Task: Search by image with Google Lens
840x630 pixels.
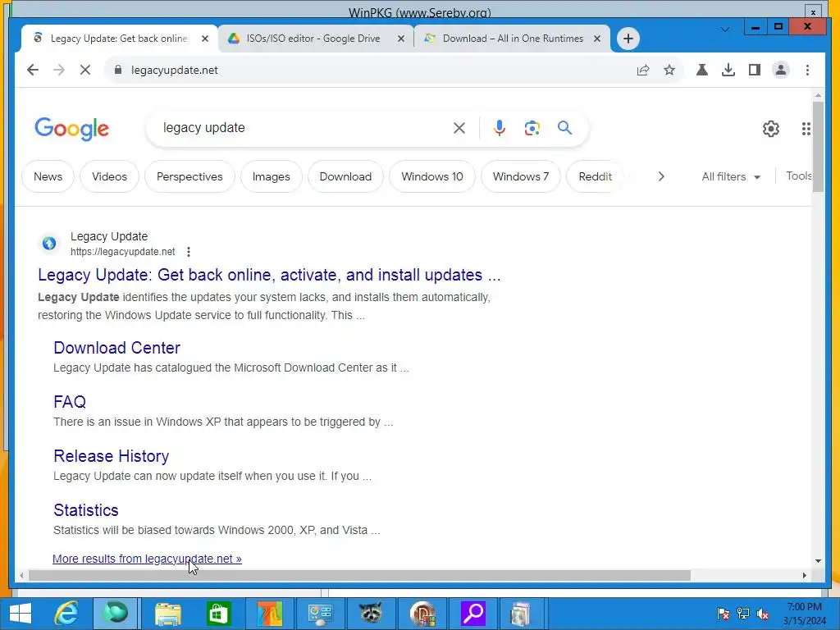Action: click(532, 128)
